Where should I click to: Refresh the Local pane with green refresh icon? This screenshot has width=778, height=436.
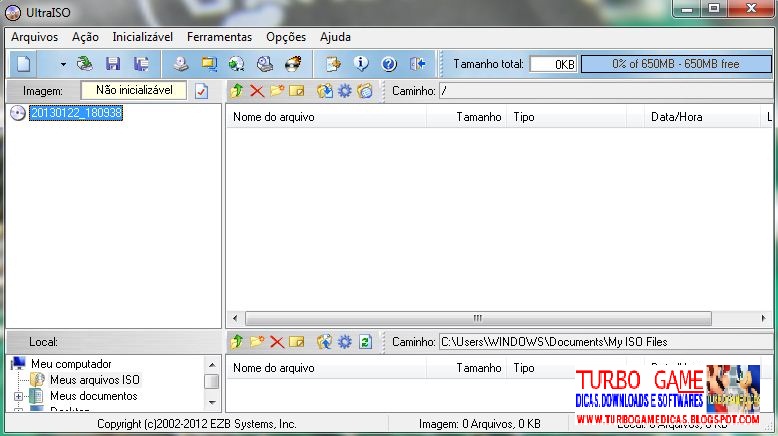pos(365,342)
